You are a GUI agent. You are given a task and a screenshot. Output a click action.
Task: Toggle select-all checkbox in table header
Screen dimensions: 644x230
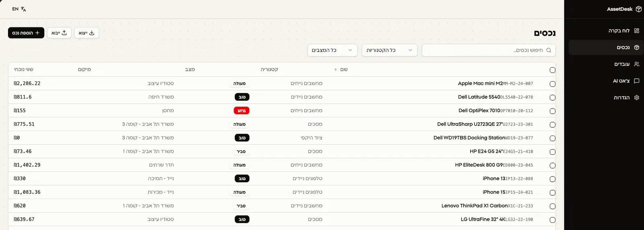[552, 70]
